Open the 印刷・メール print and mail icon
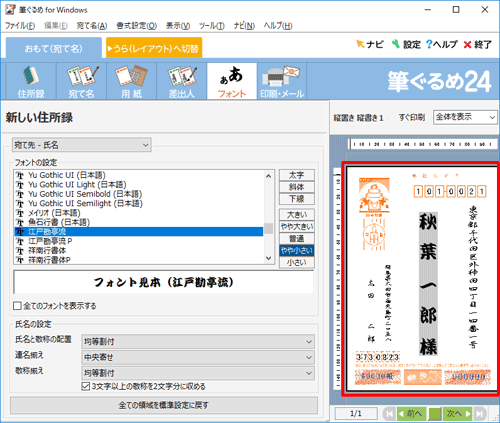Screen dimensions: 500x423 [x=282, y=81]
